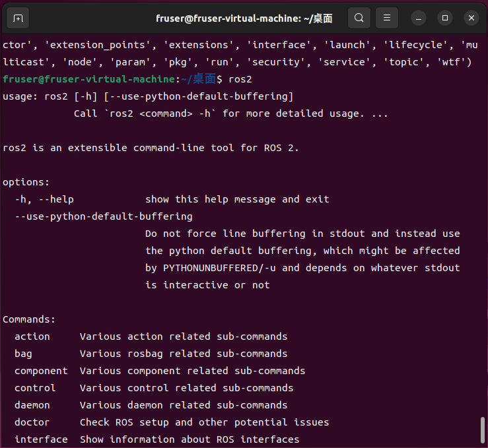The width and height of the screenshot is (488, 448).
Task: Click 'Various control related sub-commands'
Action: click(187, 388)
